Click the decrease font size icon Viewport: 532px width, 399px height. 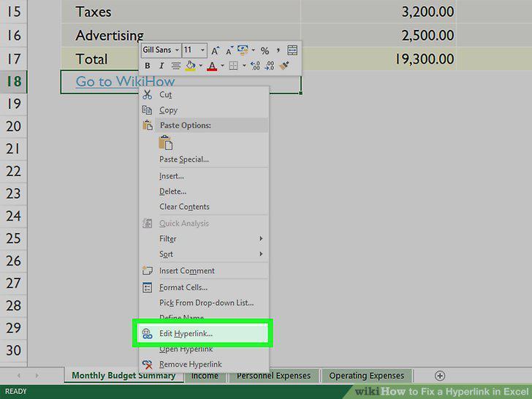click(229, 50)
